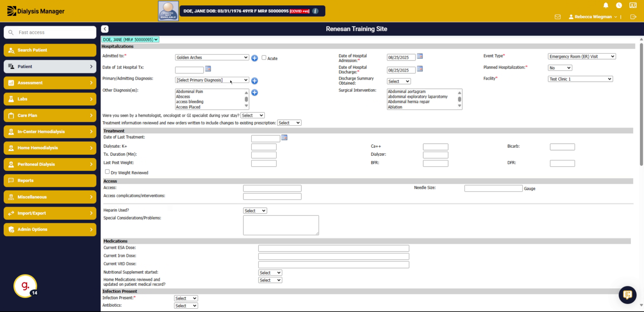This screenshot has width=644, height=312.
Task: Click the patient photo thumbnail
Action: click(x=168, y=11)
